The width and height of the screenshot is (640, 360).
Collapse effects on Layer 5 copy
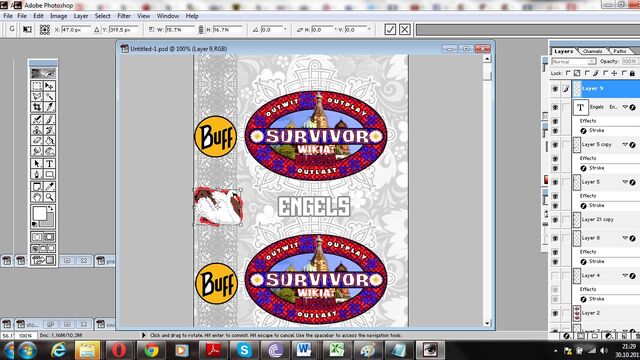(x=625, y=144)
